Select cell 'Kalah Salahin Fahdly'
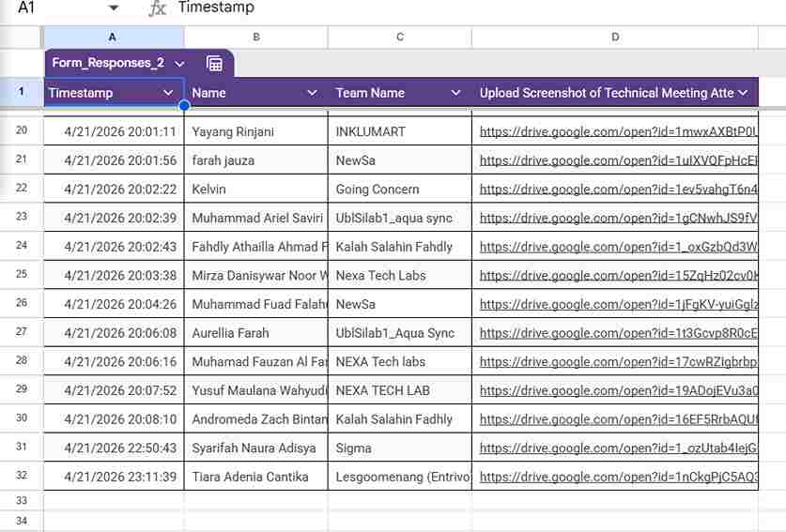Viewport: 786px width, 532px height. pos(400,247)
